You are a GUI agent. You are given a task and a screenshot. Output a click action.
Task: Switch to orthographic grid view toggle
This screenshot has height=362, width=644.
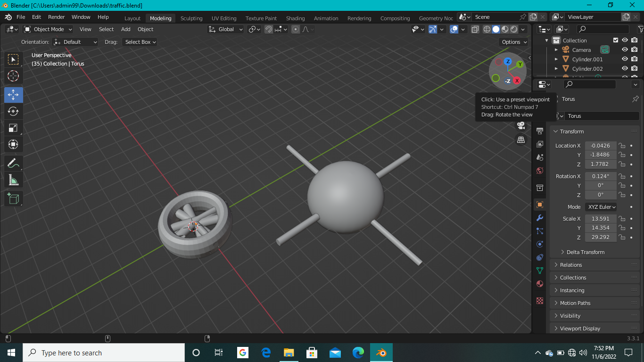[x=521, y=140]
